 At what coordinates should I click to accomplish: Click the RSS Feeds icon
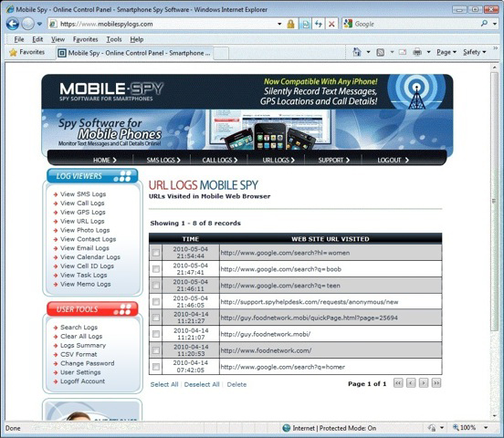pos(380,52)
